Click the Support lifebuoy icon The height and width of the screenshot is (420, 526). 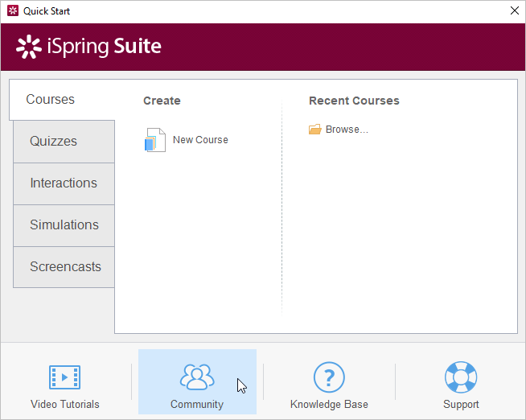(461, 377)
